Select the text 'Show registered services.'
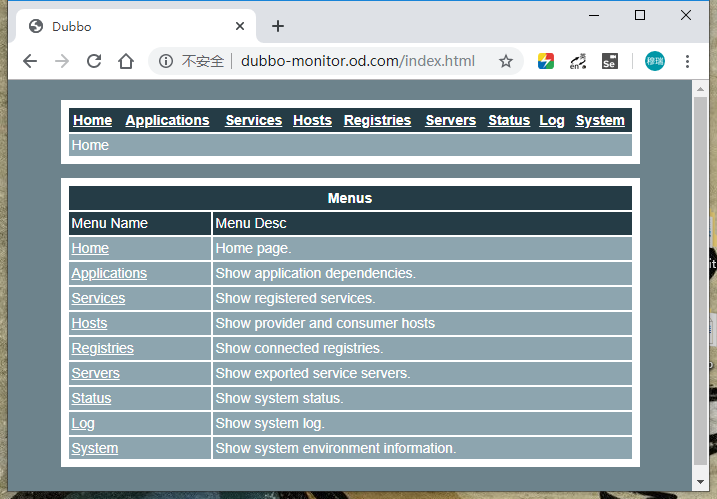 pos(295,298)
